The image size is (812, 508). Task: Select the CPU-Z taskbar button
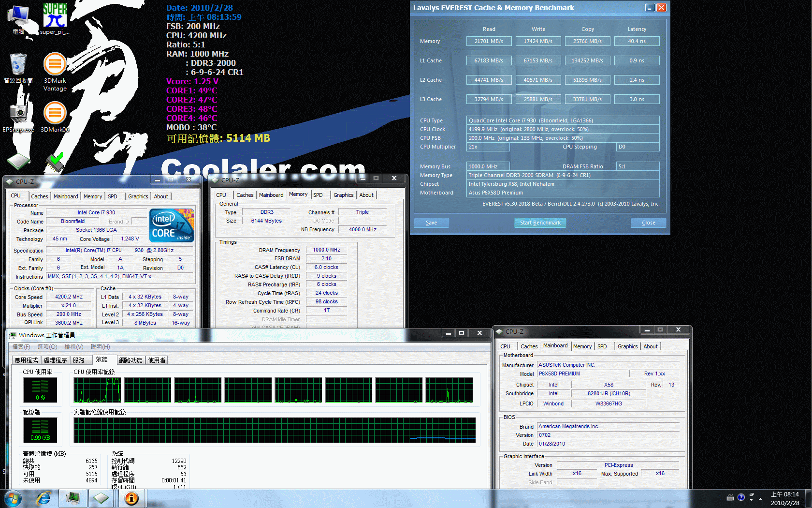point(101,498)
